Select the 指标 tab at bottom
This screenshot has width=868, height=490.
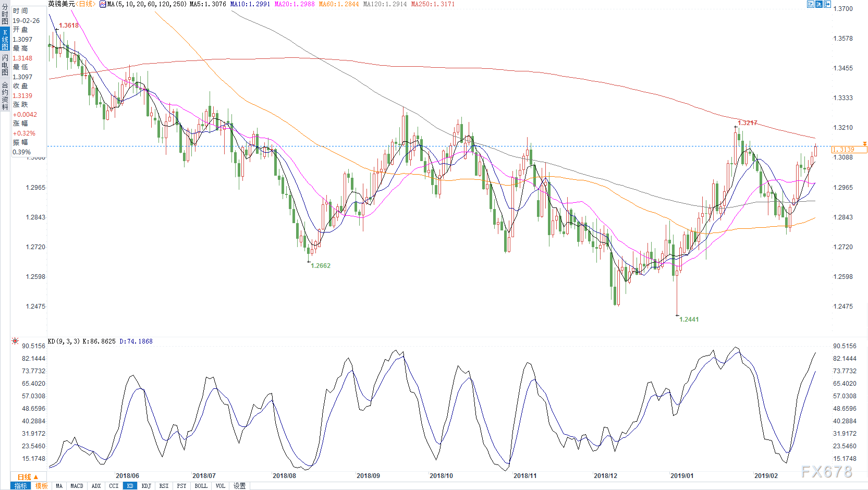click(x=20, y=486)
